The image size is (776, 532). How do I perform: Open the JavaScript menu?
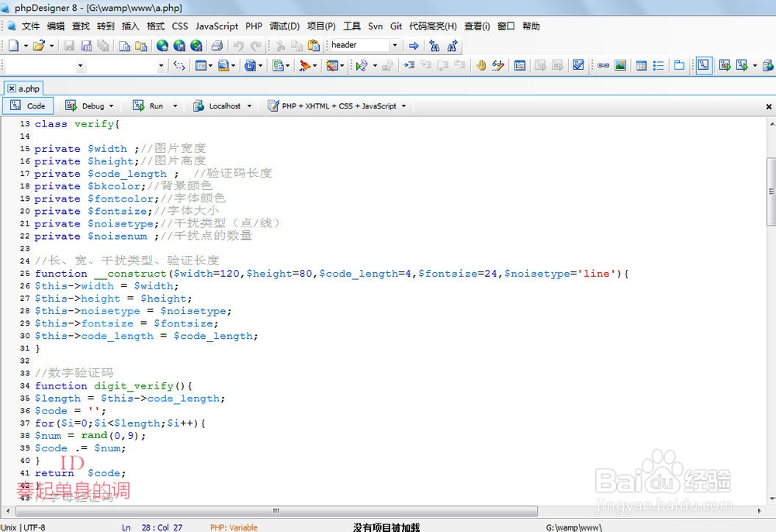pyautogui.click(x=217, y=26)
